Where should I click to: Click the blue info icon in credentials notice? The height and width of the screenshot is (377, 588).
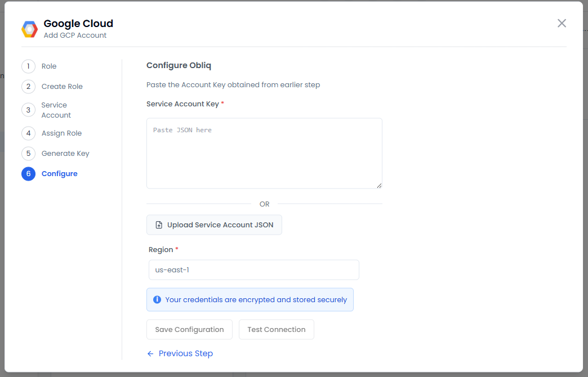pos(157,300)
